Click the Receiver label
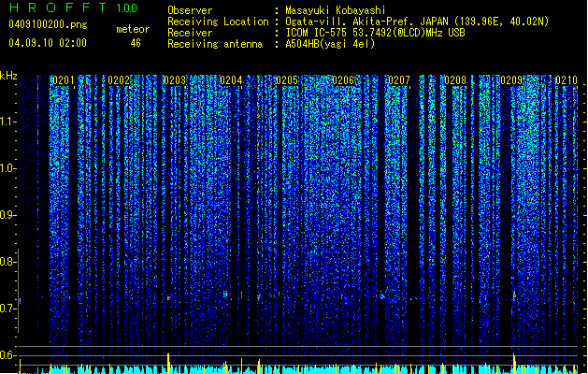The height and width of the screenshot is (374, 588). click(x=190, y=33)
